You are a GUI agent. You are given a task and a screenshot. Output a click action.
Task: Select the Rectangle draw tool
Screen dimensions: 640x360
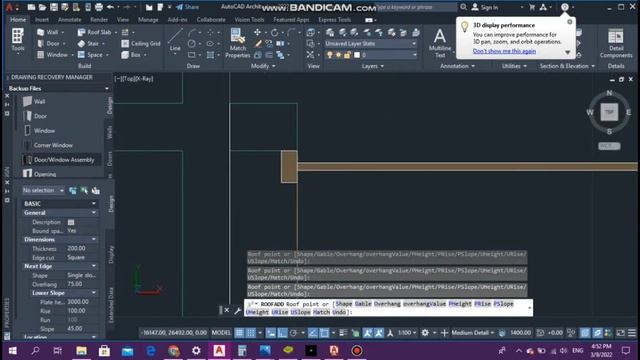pyautogui.click(x=192, y=55)
